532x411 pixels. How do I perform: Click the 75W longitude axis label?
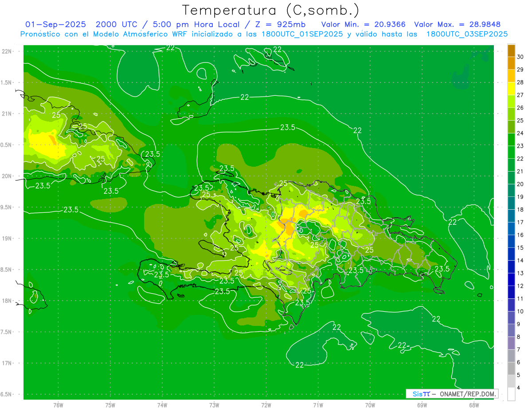(110, 405)
